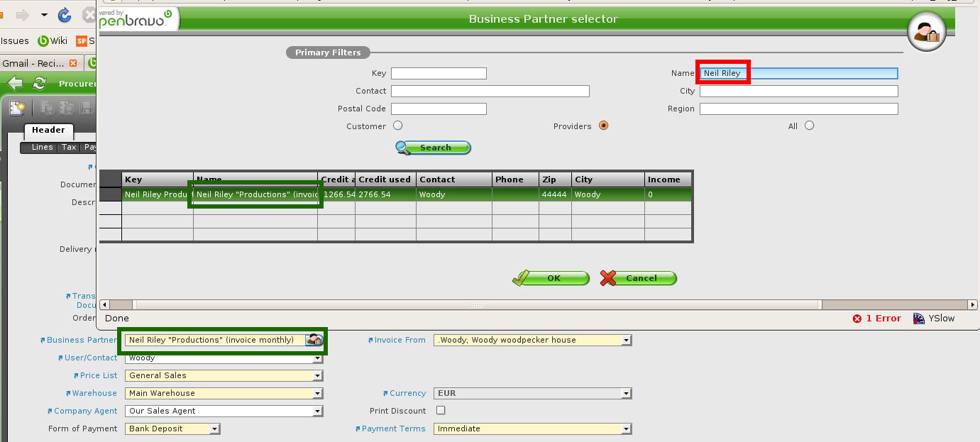Switch to the Lines tab
Viewport: 980px width, 442px height.
(x=42, y=148)
